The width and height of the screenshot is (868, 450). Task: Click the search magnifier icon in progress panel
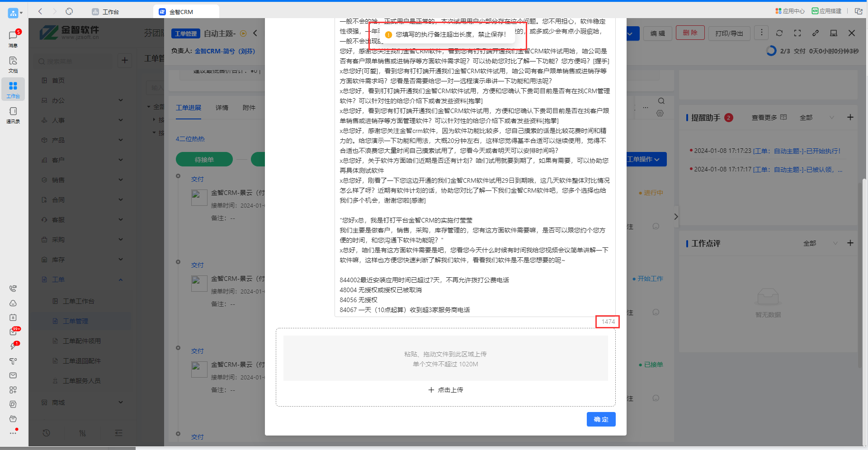click(x=661, y=101)
